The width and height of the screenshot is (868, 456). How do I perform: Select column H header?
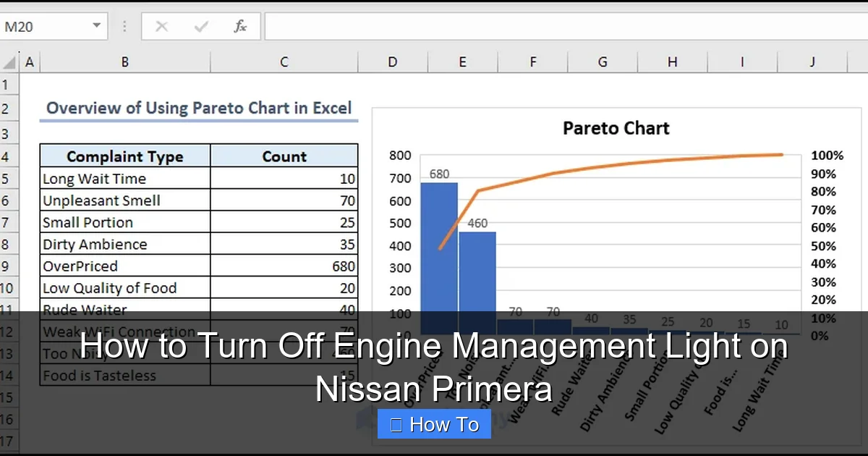tap(673, 62)
